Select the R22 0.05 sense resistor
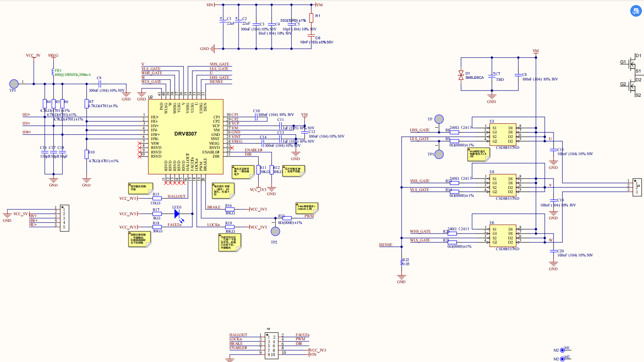This screenshot has width=644, height=362. point(402,262)
